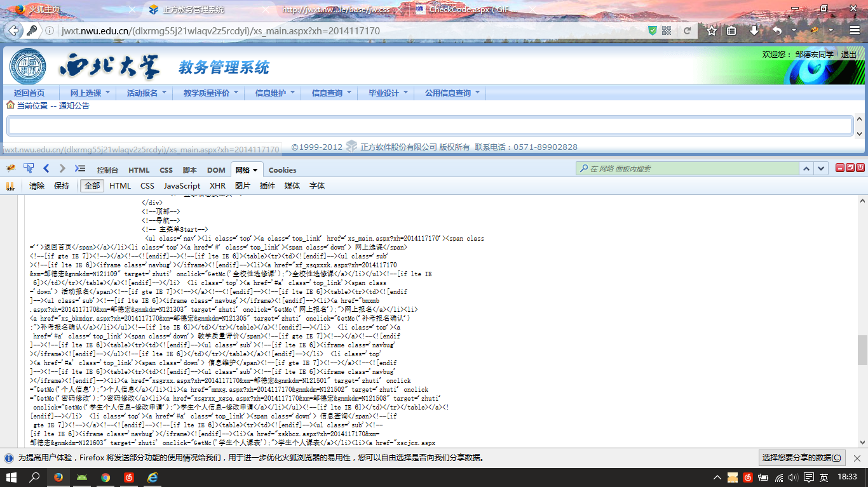Detach Firebug into a new window

pyautogui.click(x=850, y=168)
